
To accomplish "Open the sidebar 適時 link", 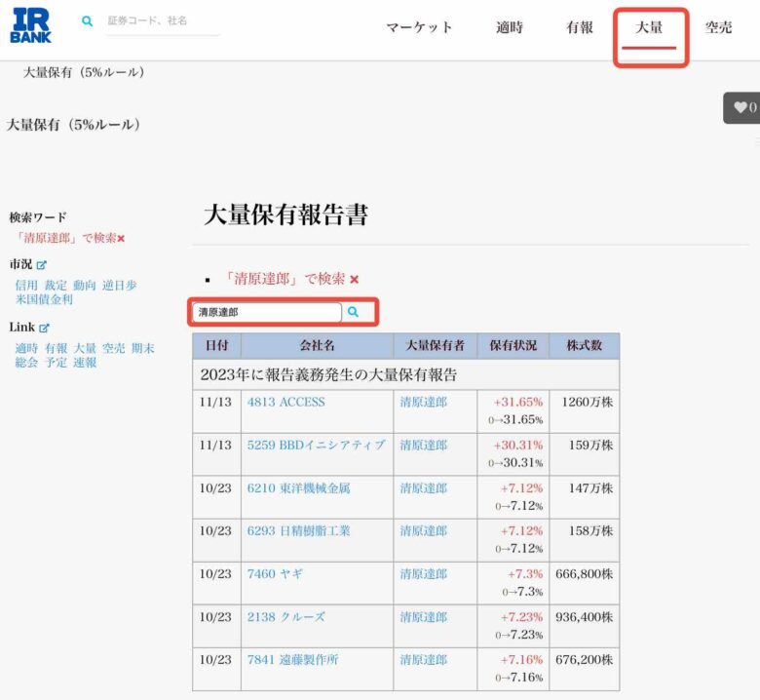I will tap(26, 348).
